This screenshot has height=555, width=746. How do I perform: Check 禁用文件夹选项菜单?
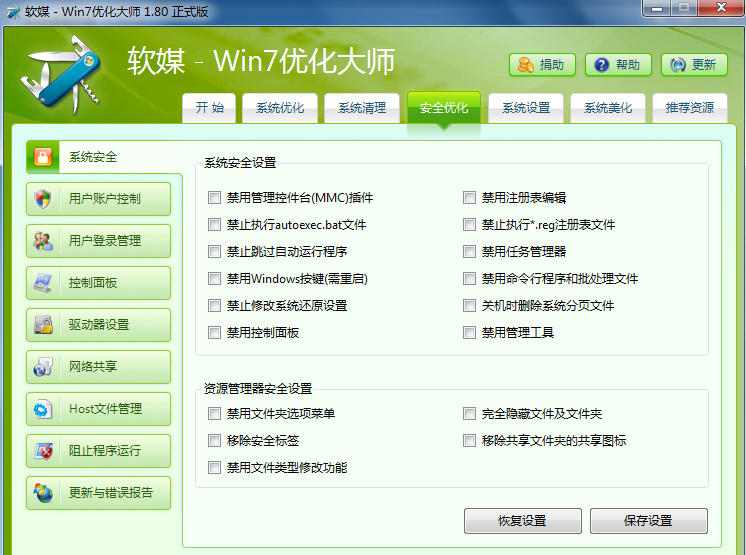point(214,414)
